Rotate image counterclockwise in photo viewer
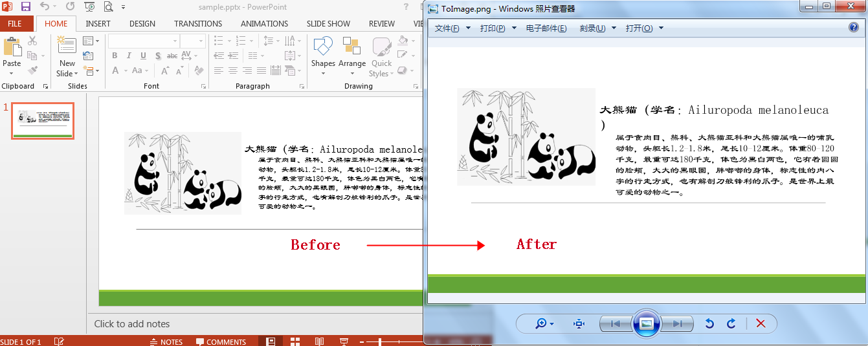Viewport: 868px width, 346px height. pos(709,323)
